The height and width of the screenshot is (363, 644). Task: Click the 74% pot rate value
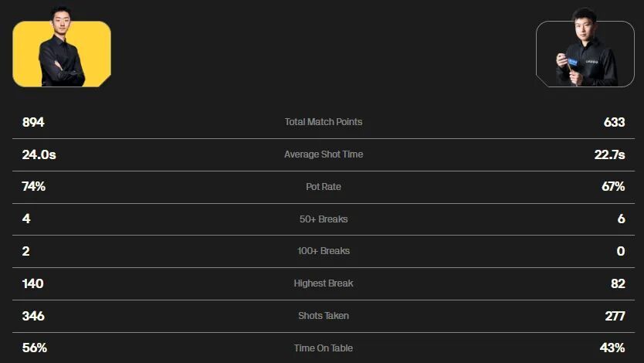(x=35, y=187)
